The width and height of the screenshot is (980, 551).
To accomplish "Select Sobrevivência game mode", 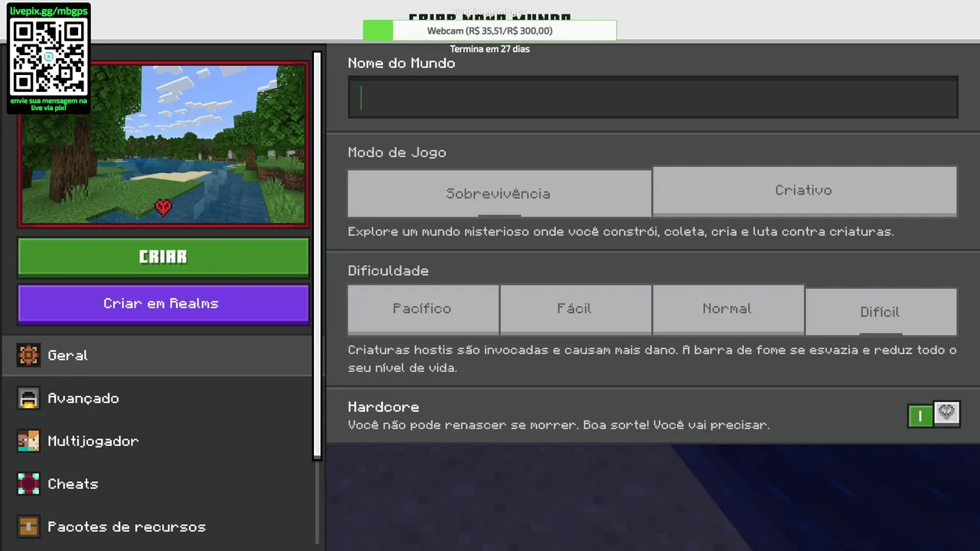I will [x=498, y=194].
